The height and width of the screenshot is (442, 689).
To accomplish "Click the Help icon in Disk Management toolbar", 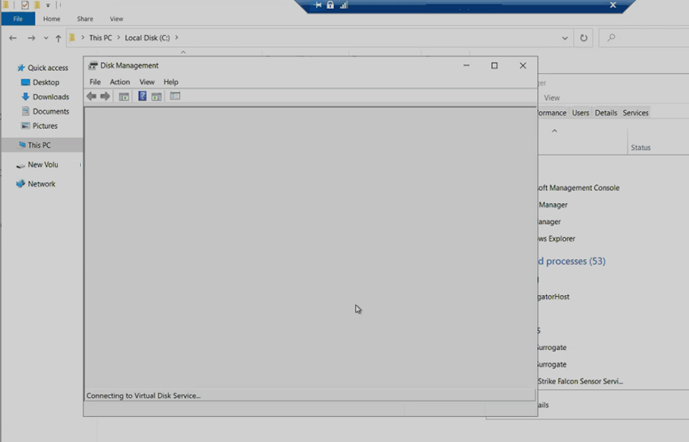I will (x=142, y=97).
